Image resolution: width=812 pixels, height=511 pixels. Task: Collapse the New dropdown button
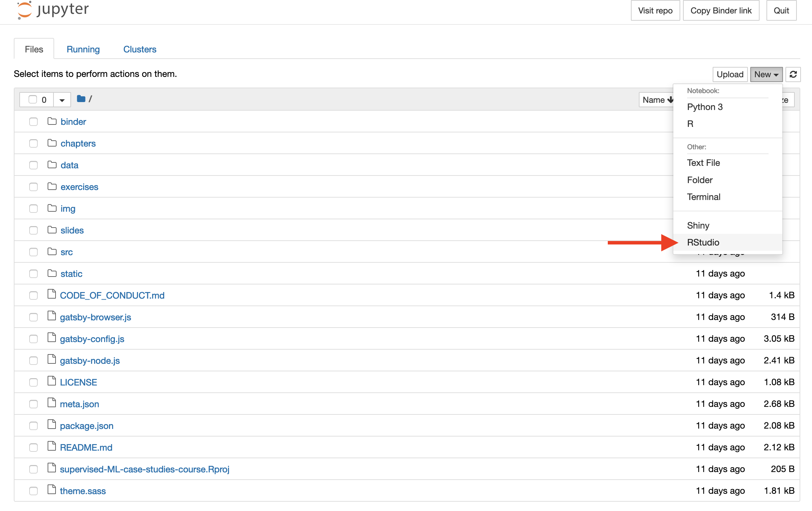pyautogui.click(x=766, y=74)
